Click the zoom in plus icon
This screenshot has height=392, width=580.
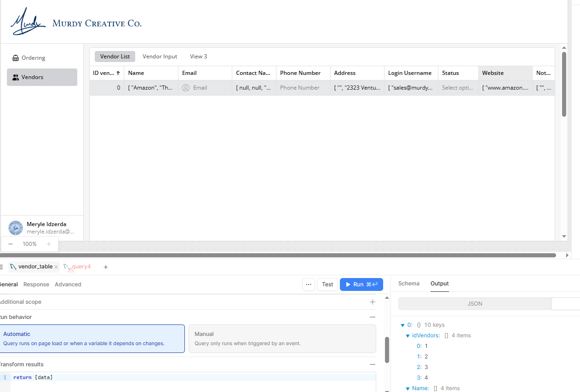tap(49, 244)
